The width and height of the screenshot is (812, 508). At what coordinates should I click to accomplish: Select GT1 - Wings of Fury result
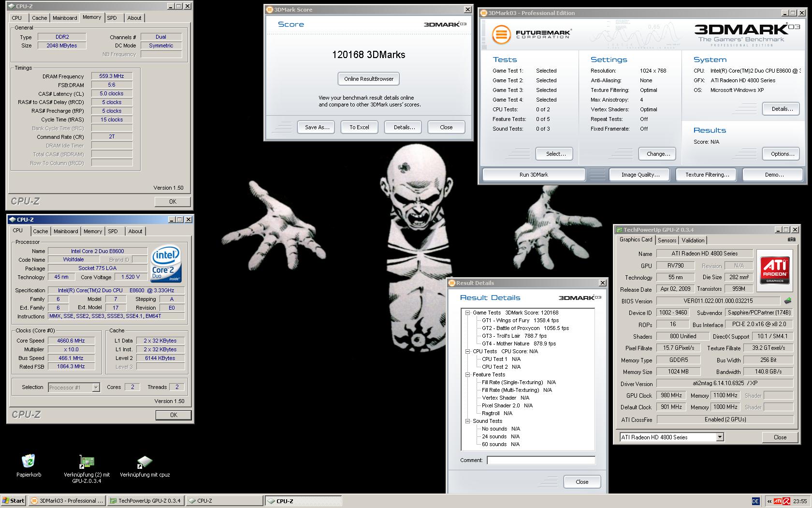point(520,321)
